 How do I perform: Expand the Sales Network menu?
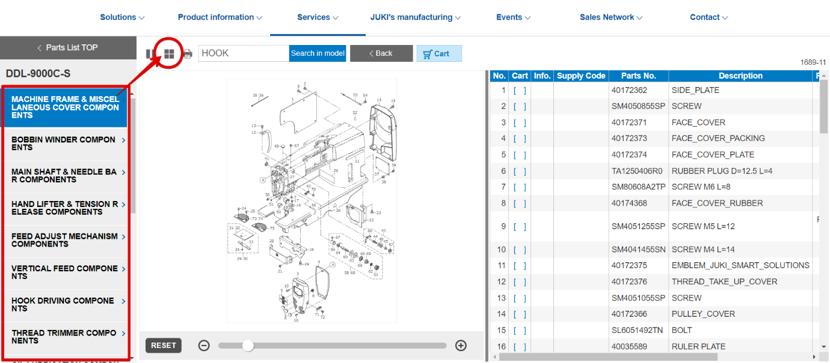(x=611, y=17)
